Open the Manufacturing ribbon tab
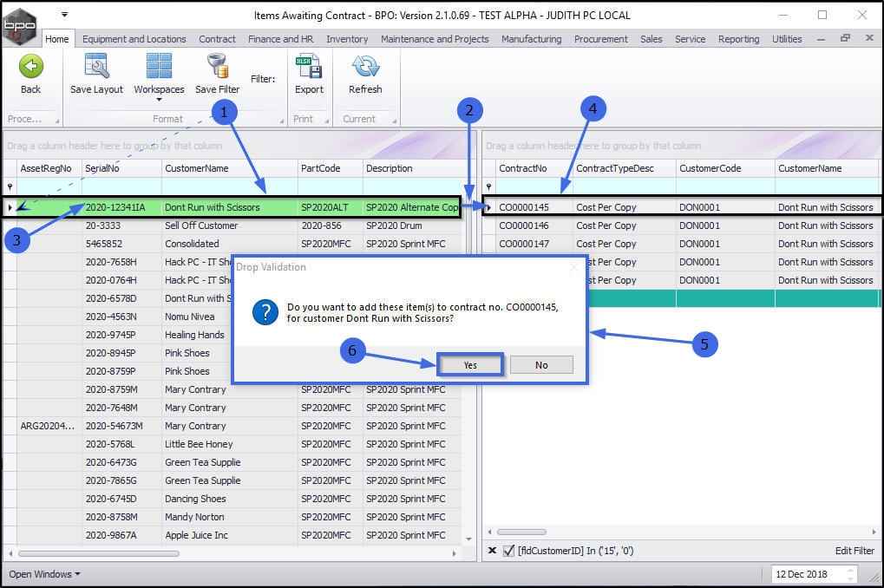Screen dimensions: 884x588 click(x=531, y=39)
